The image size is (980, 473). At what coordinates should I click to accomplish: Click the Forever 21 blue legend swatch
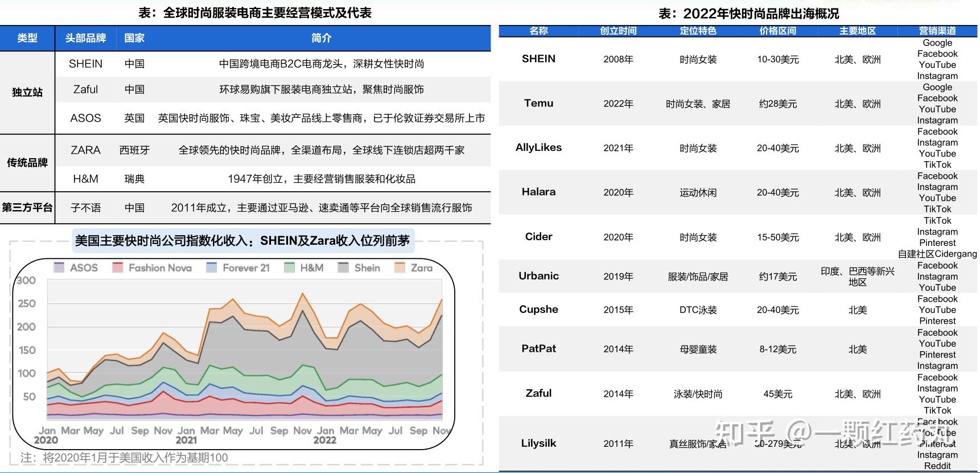(x=212, y=268)
